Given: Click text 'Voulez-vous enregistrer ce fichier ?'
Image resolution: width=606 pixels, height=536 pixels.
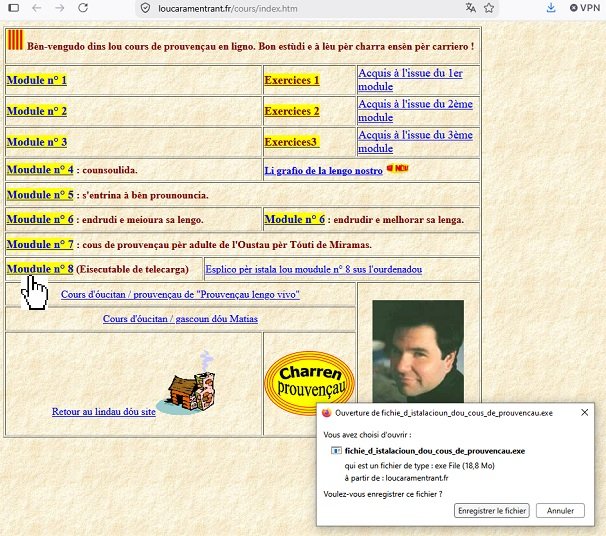Looking at the screenshot, I should 383,494.
